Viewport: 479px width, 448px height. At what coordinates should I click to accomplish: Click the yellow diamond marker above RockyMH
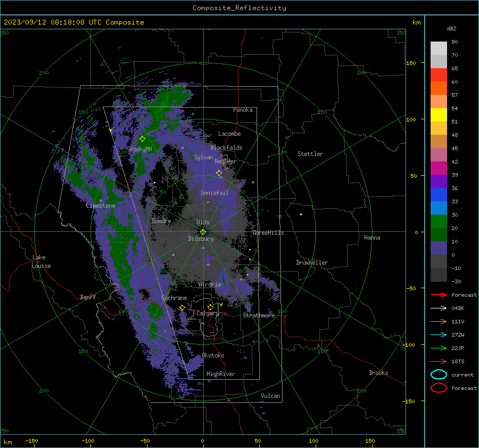coord(142,139)
